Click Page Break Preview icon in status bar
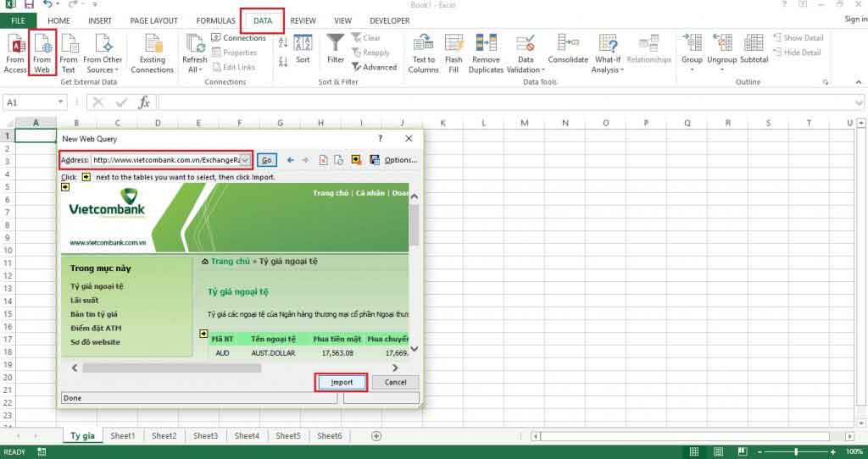The image size is (868, 459). tap(743, 452)
